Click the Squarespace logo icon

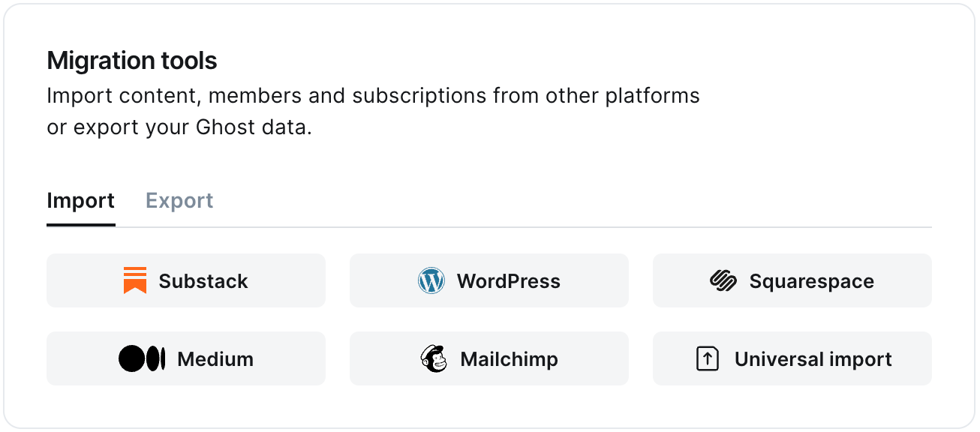(724, 280)
